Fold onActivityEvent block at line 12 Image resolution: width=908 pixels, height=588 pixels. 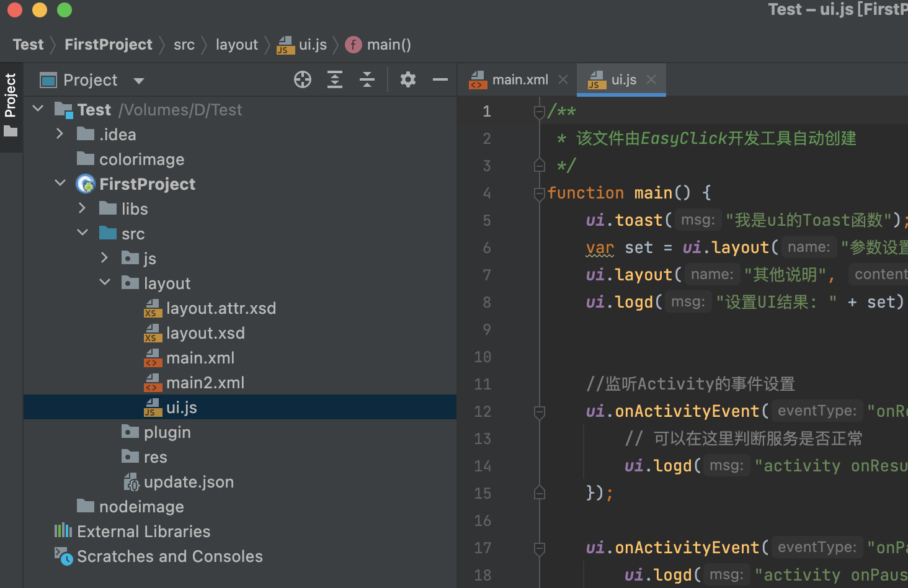[x=540, y=412]
